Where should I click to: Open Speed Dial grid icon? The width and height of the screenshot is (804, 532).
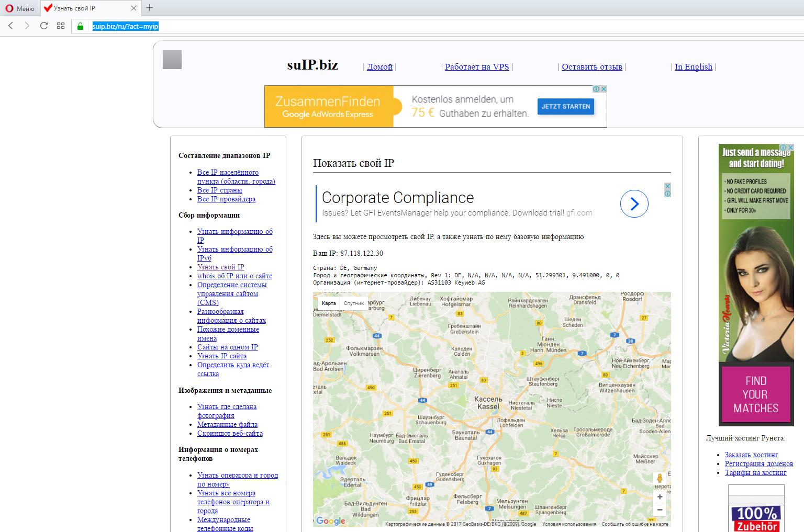[x=61, y=26]
